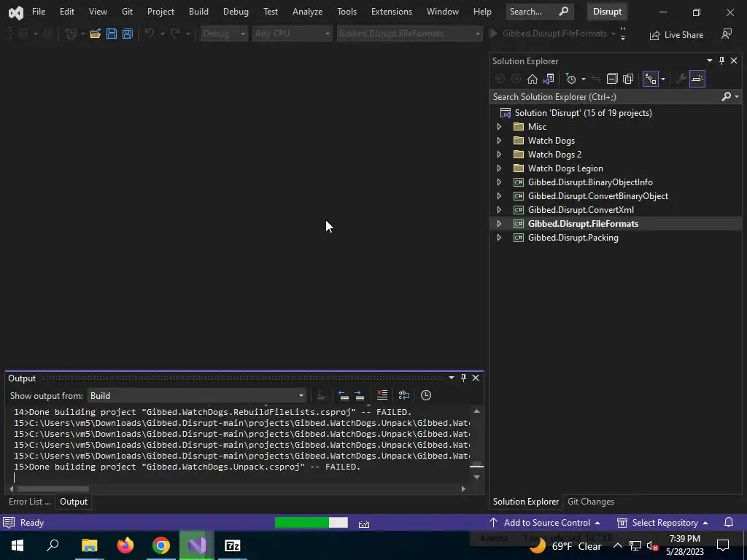Open Output panel window position dropdown
The height and width of the screenshot is (560, 747).
[x=451, y=378]
